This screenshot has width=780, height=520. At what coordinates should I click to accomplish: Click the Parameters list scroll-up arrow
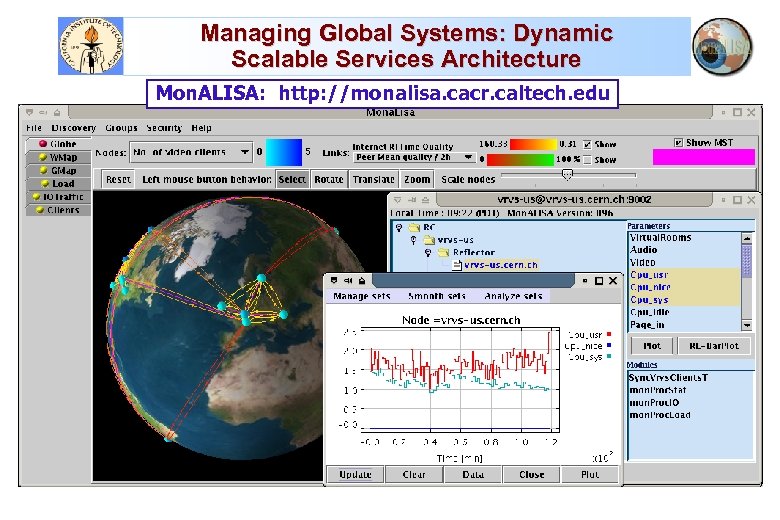point(747,238)
